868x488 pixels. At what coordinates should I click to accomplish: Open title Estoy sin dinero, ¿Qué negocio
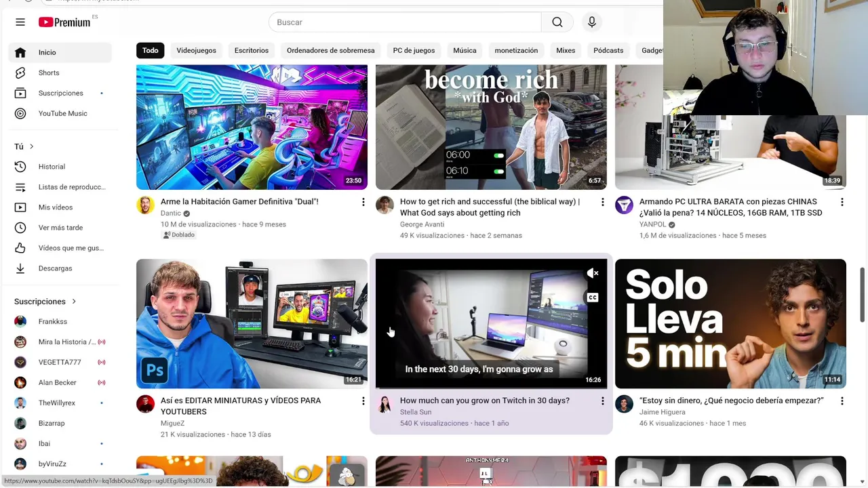[x=732, y=401]
